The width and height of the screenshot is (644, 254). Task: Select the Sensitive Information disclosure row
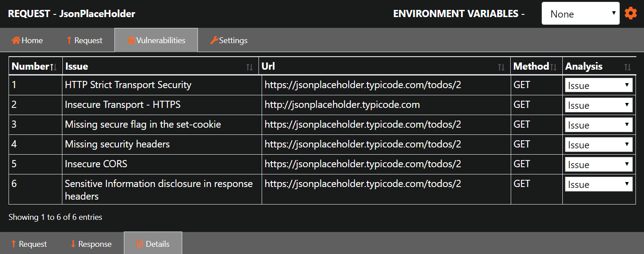coord(322,190)
